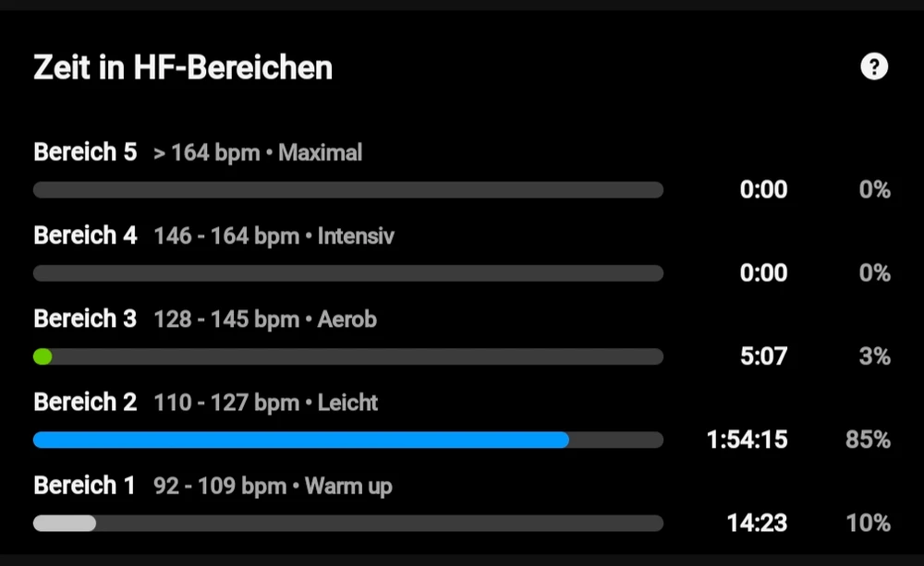Select the empty Bereich 4 bar
The width and height of the screenshot is (924, 566).
(348, 273)
